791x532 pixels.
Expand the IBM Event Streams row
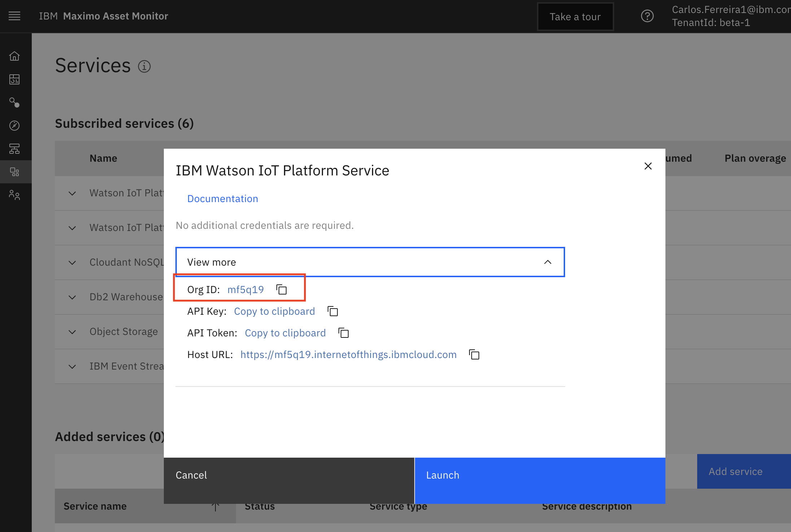[x=72, y=367]
